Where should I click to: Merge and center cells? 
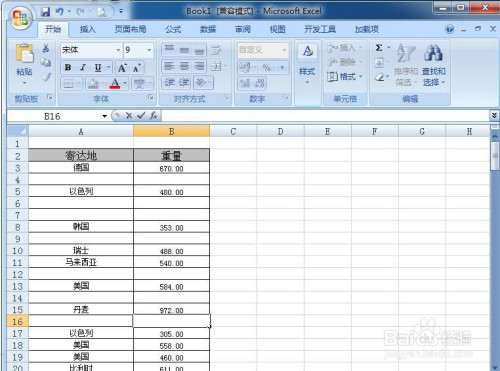pyautogui.click(x=216, y=66)
